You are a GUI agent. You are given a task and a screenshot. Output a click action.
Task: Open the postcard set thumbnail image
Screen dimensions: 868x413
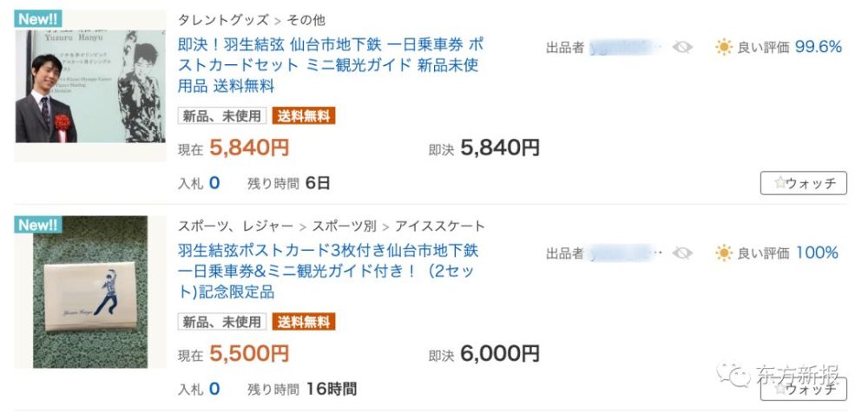pyautogui.click(x=90, y=292)
